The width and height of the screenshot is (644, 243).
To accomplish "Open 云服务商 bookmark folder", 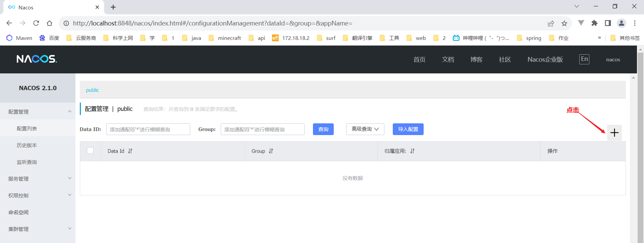I will pyautogui.click(x=81, y=38).
